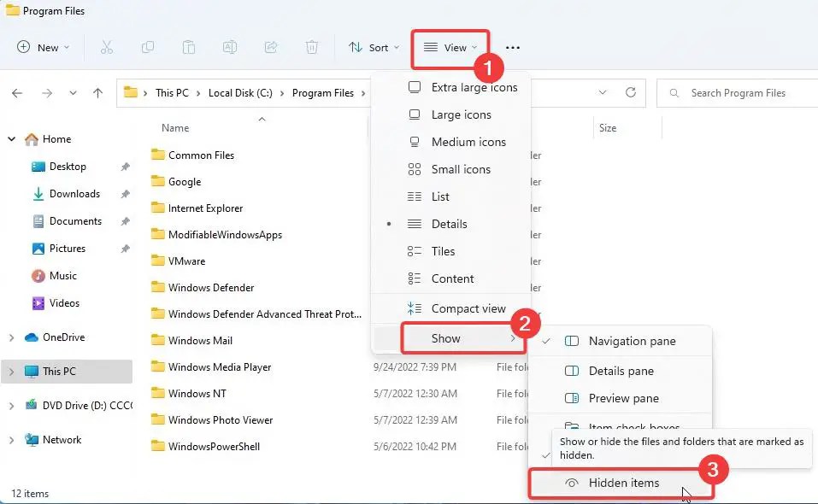Uncheck Navigation pane in the Show submenu
The width and height of the screenshot is (818, 504).
point(633,340)
